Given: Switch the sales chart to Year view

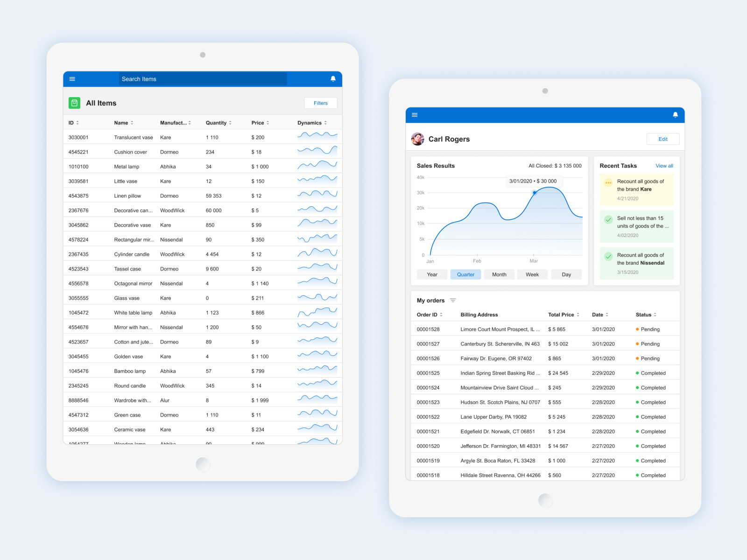Looking at the screenshot, I should (432, 274).
